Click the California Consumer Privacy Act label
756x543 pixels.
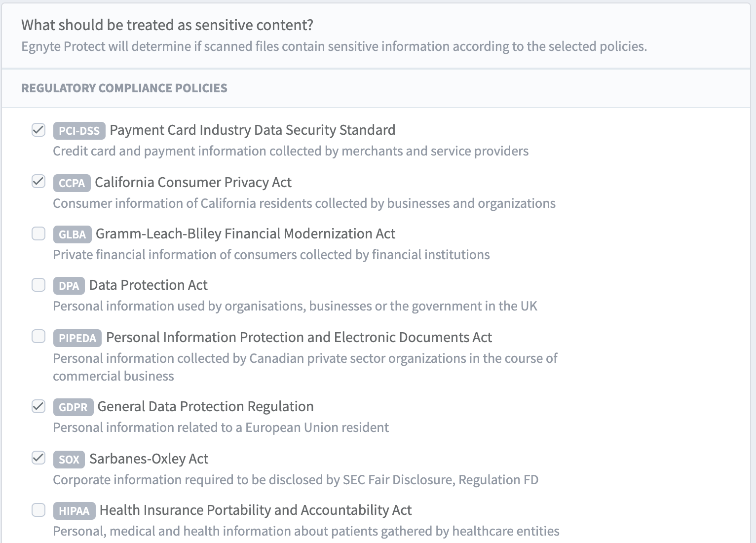(193, 182)
